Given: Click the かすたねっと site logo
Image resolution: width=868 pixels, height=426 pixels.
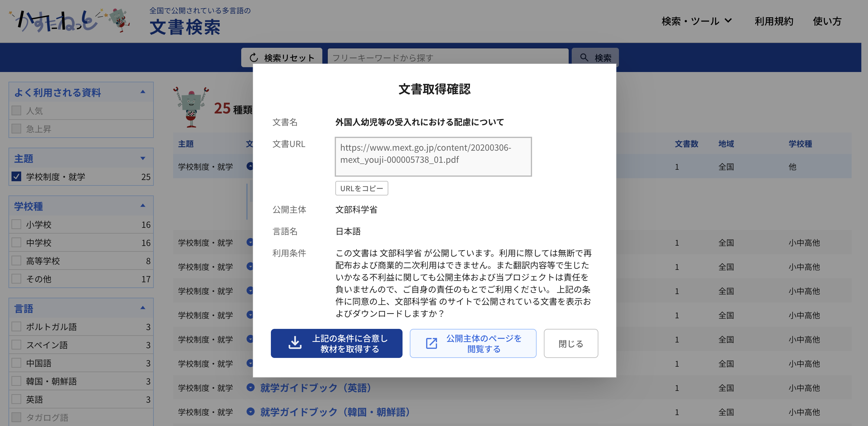Looking at the screenshot, I should [57, 21].
